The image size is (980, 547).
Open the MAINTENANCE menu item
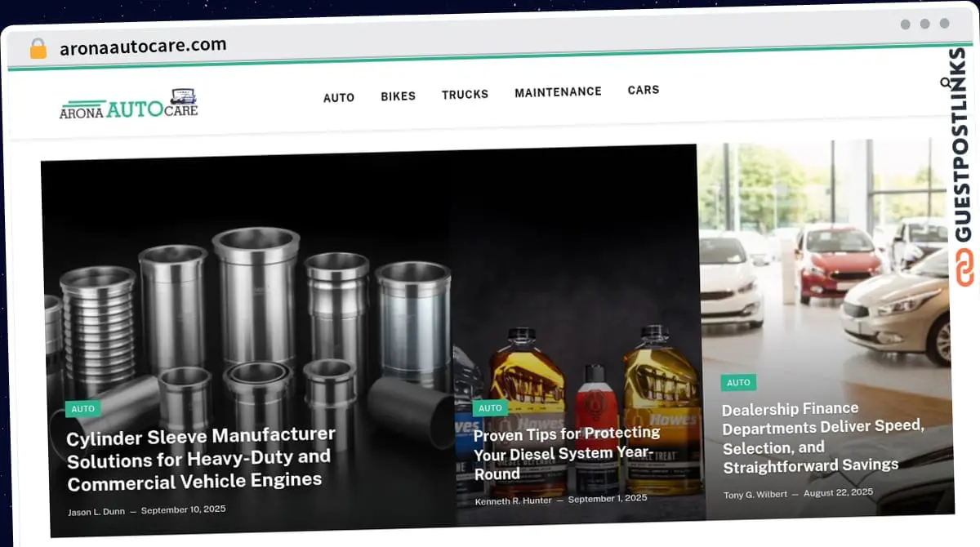point(558,92)
